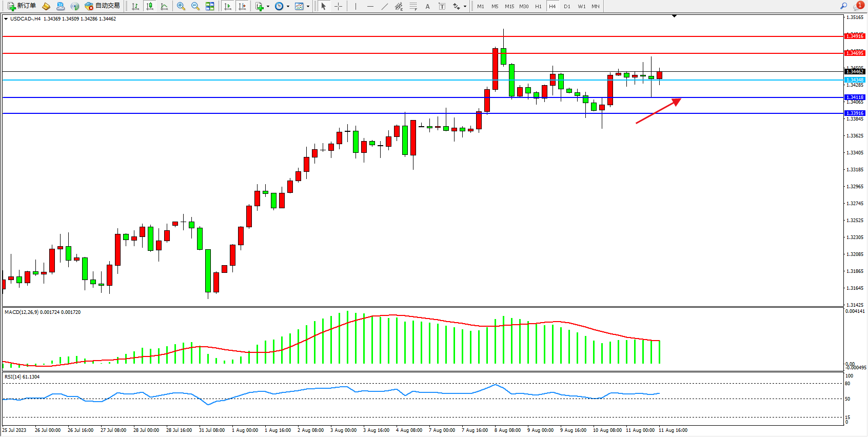This screenshot has height=437, width=868.
Task: Click the 自动交易 auto trading button
Action: click(103, 6)
